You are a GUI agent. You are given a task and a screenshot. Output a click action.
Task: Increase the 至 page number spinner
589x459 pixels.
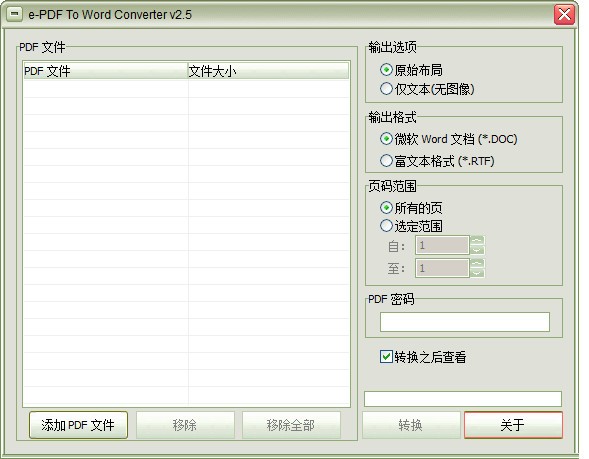pos(477,263)
